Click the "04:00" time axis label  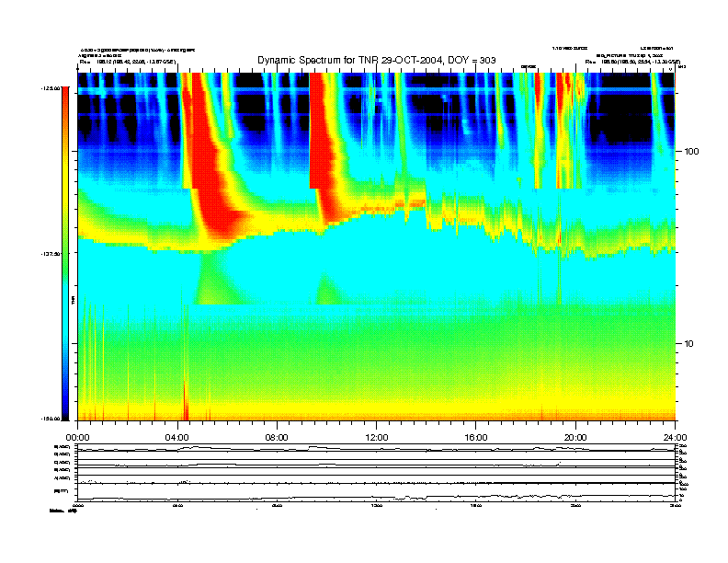coord(177,437)
